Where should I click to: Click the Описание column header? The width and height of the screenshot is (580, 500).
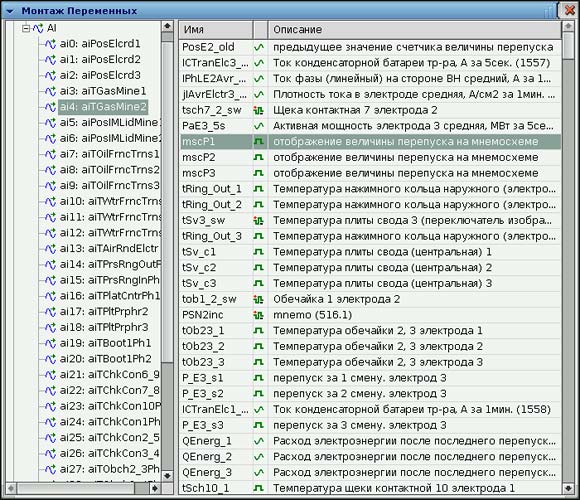(x=415, y=30)
